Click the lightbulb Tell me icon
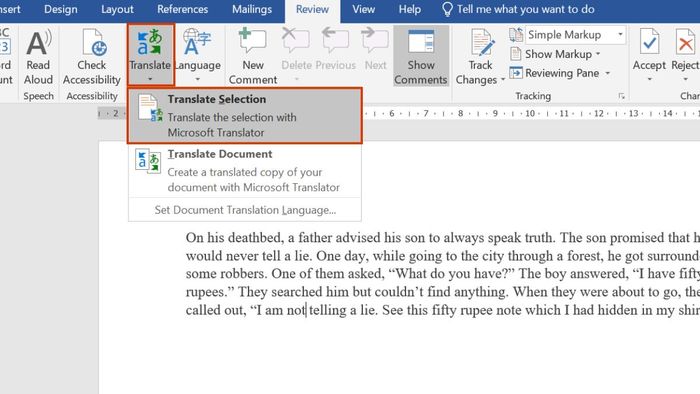Image resolution: width=700 pixels, height=394 pixels. click(x=447, y=9)
